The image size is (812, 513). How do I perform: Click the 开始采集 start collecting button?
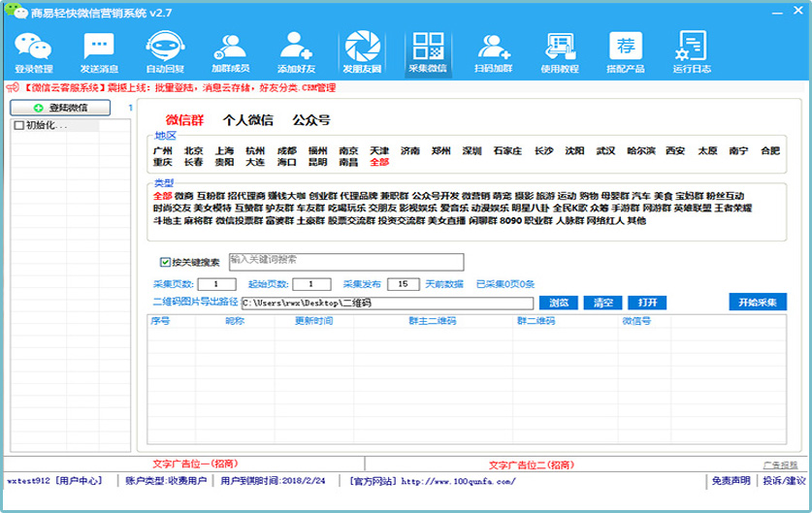[x=757, y=303]
